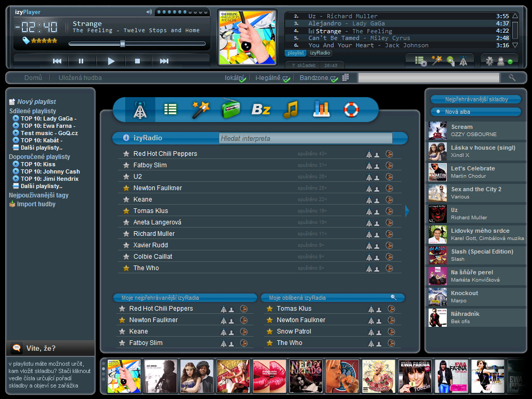Open the lifebuoy help section

351,109
